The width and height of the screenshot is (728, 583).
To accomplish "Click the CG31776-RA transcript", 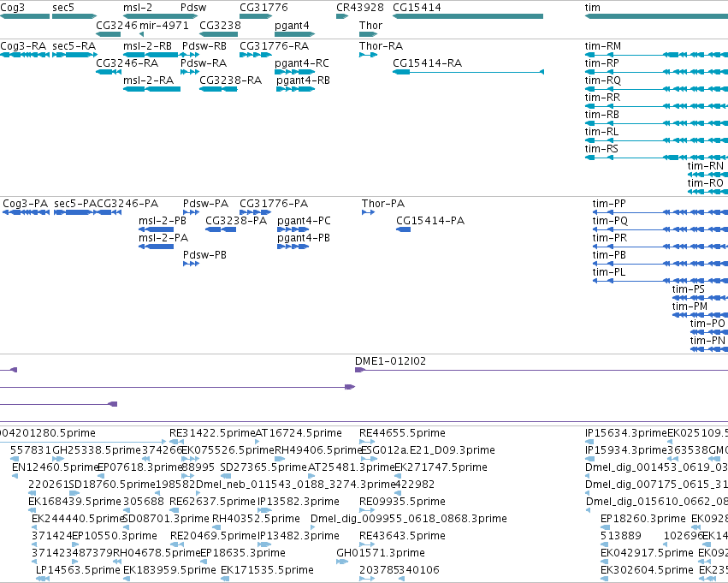I will coord(256,55).
